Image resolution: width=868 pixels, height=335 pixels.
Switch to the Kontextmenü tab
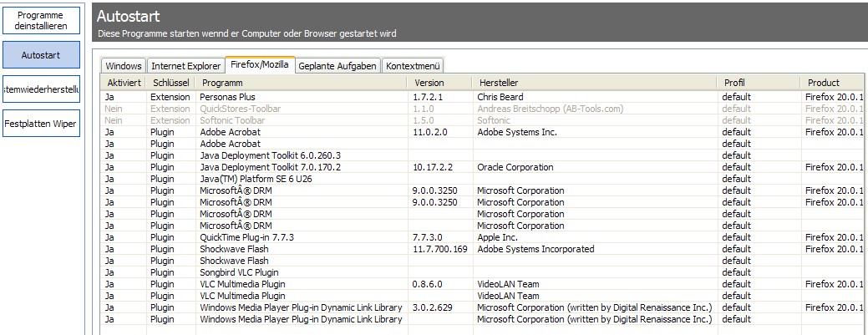(x=414, y=66)
